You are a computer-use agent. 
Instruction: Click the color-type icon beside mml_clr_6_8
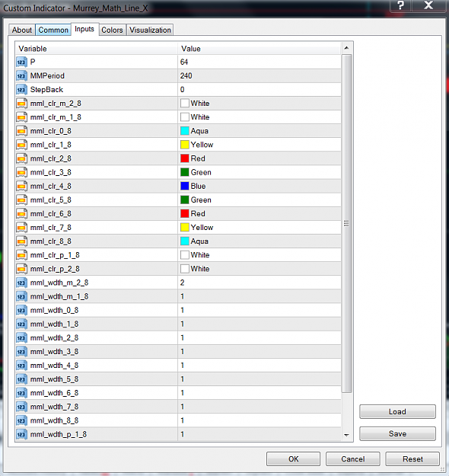pyautogui.click(x=21, y=214)
